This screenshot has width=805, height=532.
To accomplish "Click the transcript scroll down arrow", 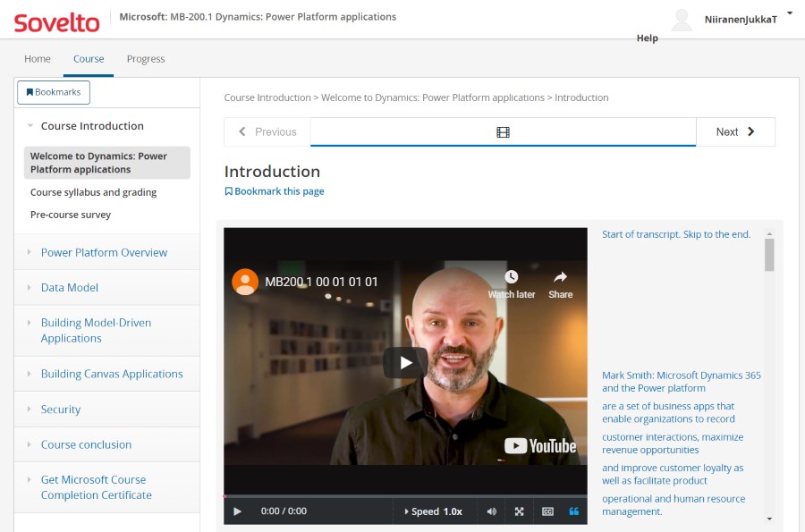I will tap(769, 519).
